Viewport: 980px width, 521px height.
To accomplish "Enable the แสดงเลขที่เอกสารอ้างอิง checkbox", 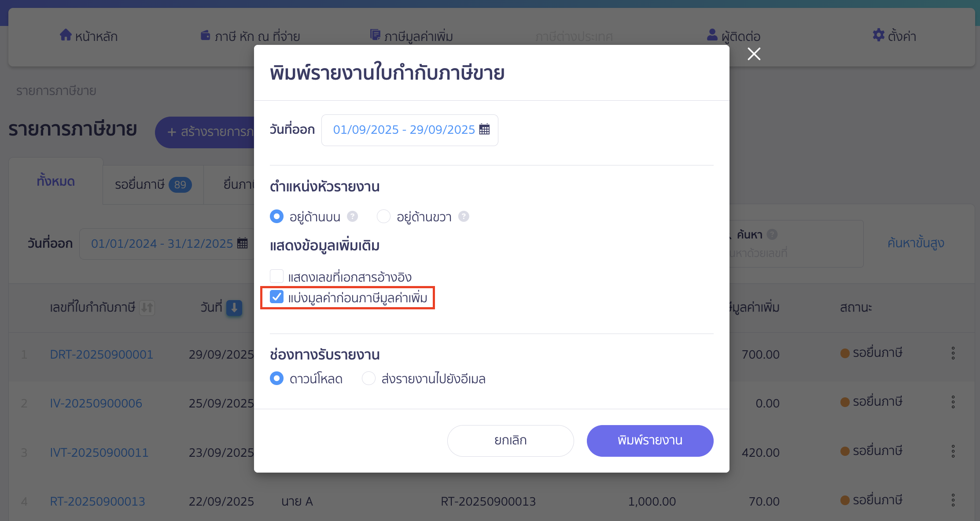I will (x=277, y=276).
